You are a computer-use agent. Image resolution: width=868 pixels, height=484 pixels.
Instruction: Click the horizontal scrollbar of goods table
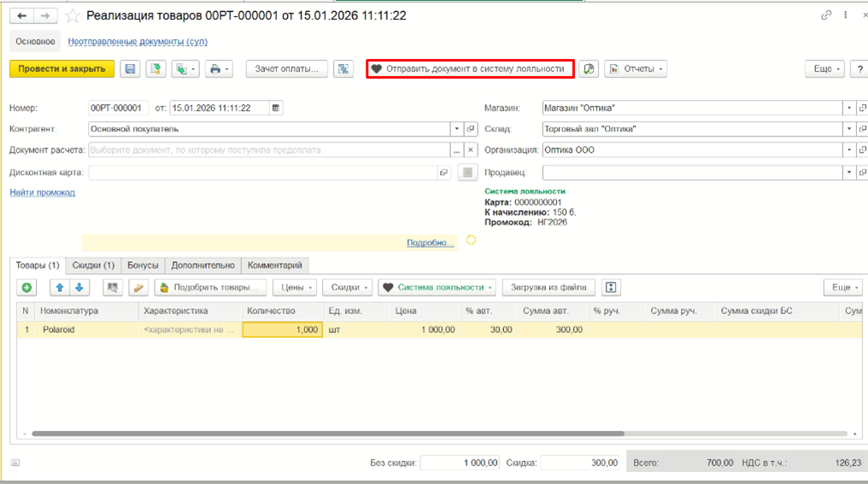coord(328,434)
